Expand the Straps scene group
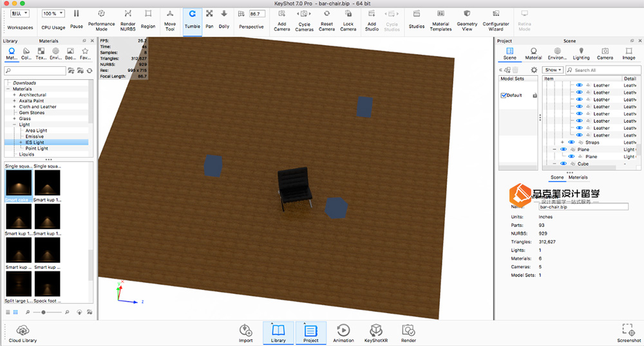 [562, 142]
